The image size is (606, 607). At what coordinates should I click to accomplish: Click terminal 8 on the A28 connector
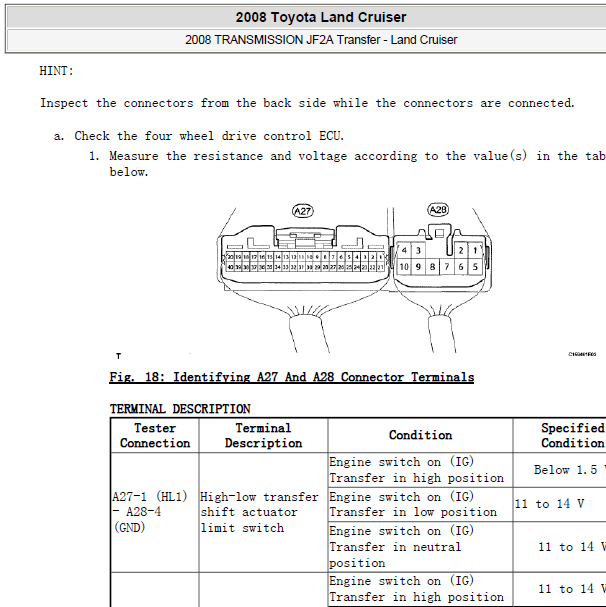(433, 267)
